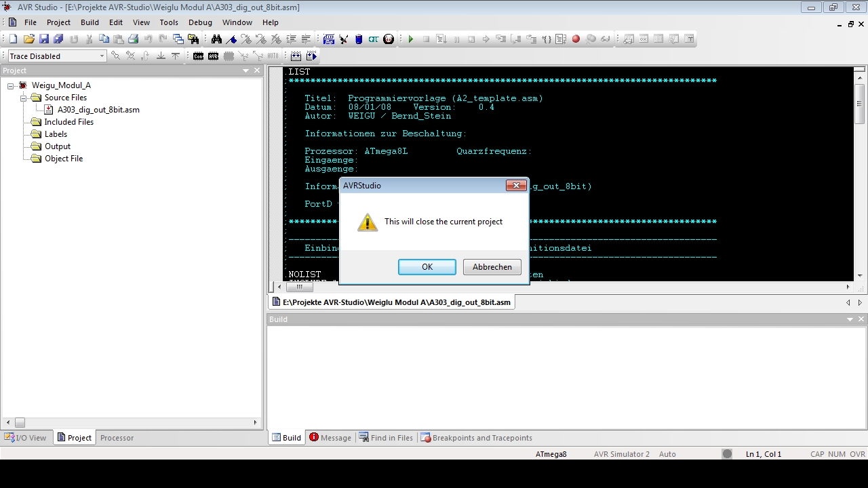868x488 pixels.
Task: Click the Save floppy disk icon
Action: [x=44, y=39]
